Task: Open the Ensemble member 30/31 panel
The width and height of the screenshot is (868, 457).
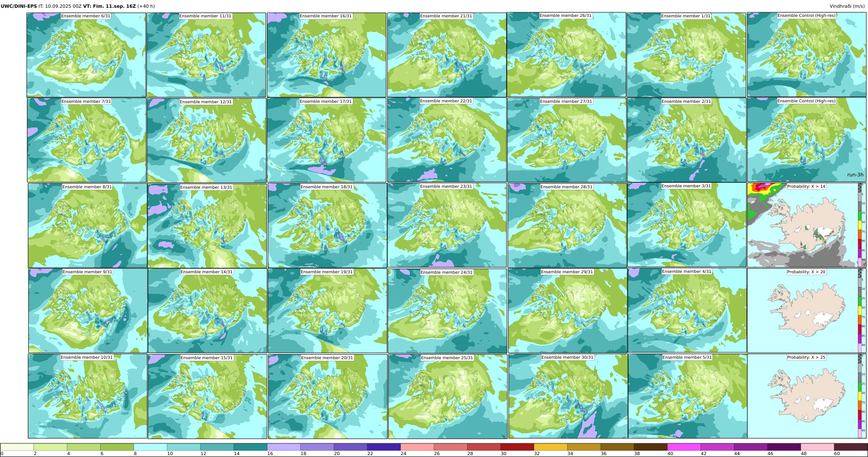Action: pyautogui.click(x=568, y=396)
